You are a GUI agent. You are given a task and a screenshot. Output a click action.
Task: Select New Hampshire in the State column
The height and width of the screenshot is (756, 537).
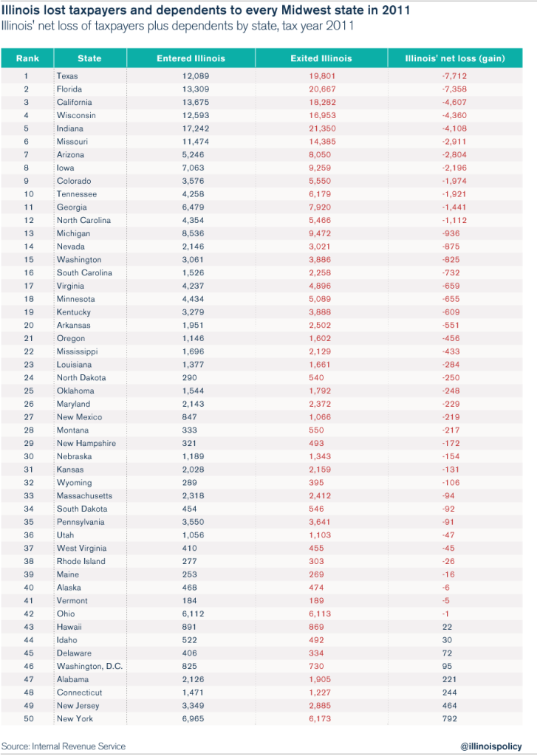(86, 444)
